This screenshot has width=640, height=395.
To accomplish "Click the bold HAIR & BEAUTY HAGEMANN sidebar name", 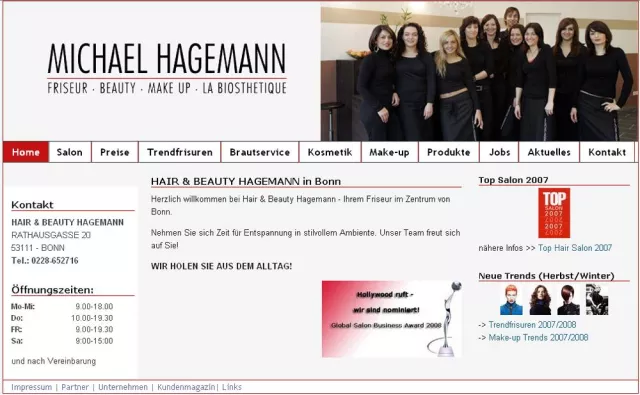I will click(x=67, y=222).
